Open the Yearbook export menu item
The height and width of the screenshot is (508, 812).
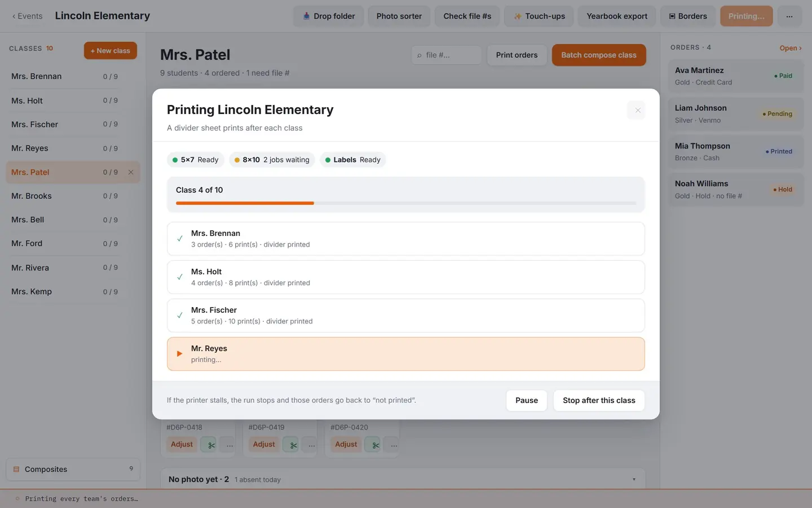point(617,16)
